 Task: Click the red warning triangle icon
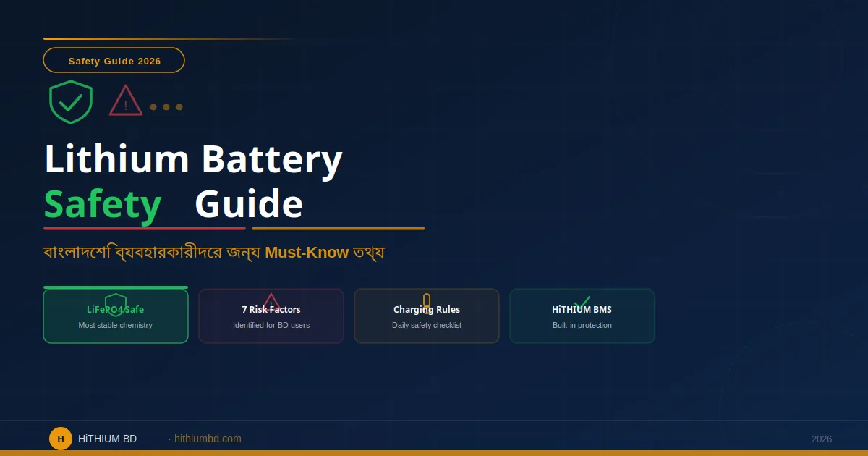(126, 101)
